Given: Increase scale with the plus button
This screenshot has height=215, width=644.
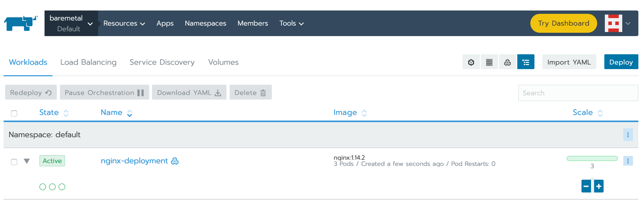Looking at the screenshot, I should point(599,186).
